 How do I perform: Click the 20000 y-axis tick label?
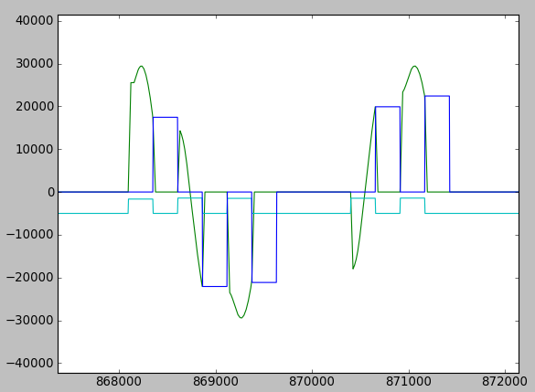click(x=35, y=106)
